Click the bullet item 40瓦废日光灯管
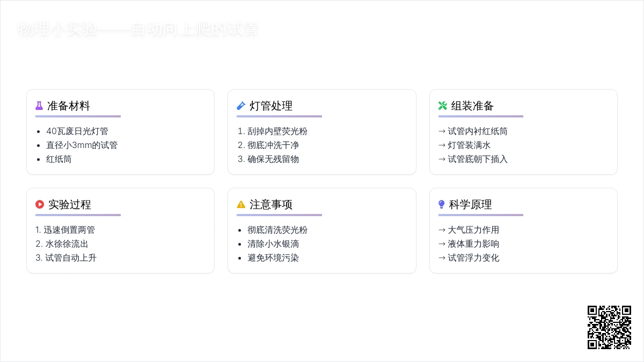The height and width of the screenshot is (362, 644). (x=77, y=131)
